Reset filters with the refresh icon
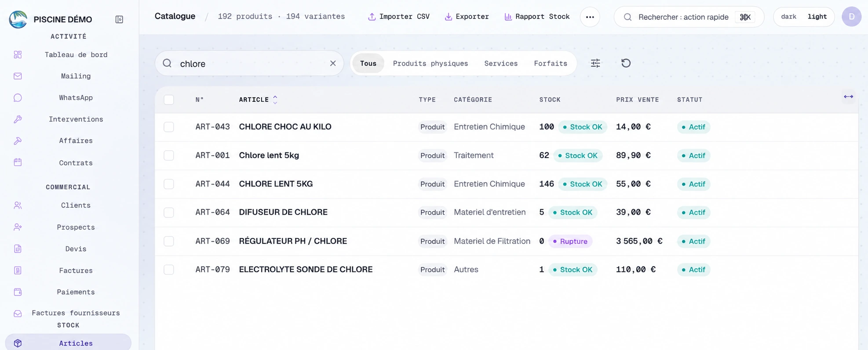This screenshot has width=868, height=350. pos(626,63)
